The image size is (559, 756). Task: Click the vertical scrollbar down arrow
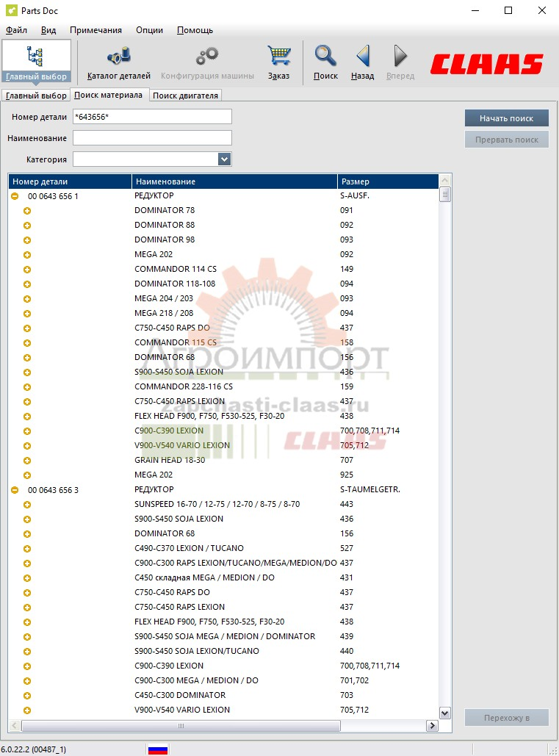point(445,713)
